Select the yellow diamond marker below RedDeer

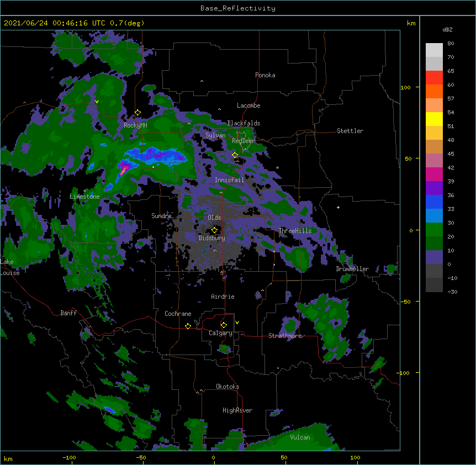[235, 155]
